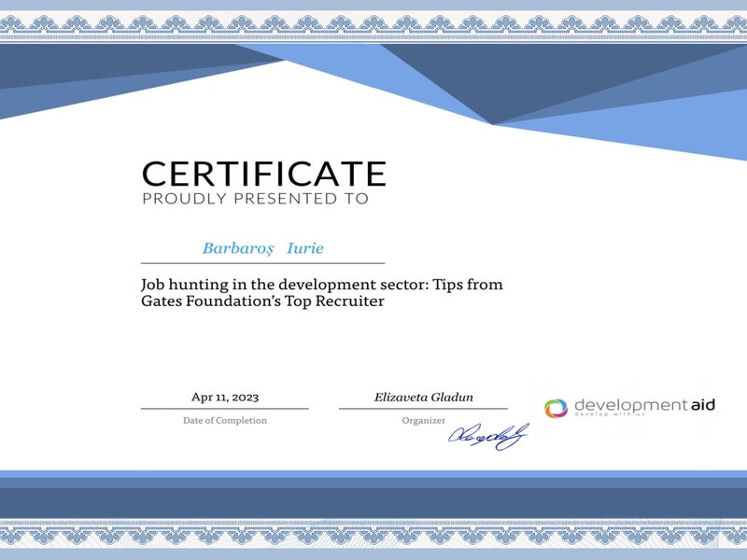The height and width of the screenshot is (560, 747).
Task: Click the recipient name Barbaroș Iurie
Action: (x=262, y=248)
